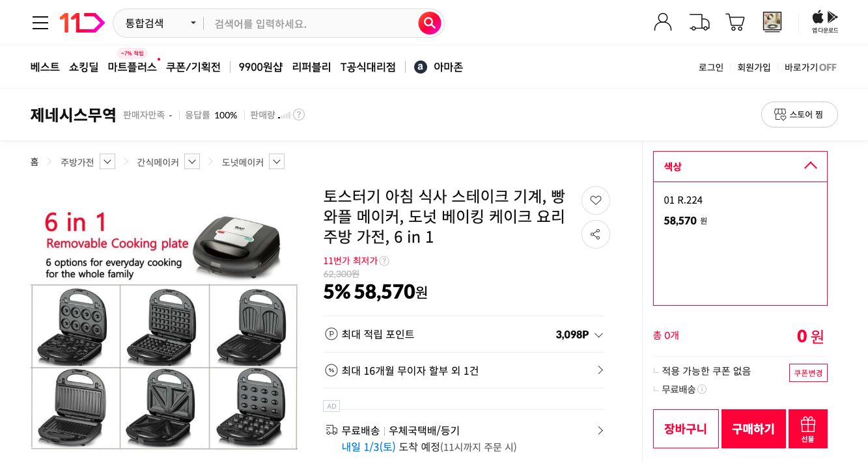Click the search magnifier icon
This screenshot has width=868, height=462.
click(429, 23)
